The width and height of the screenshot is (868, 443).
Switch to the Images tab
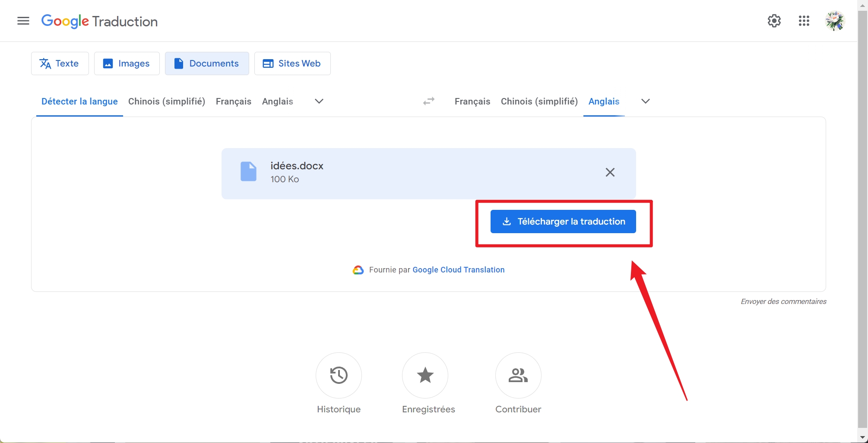pyautogui.click(x=127, y=63)
